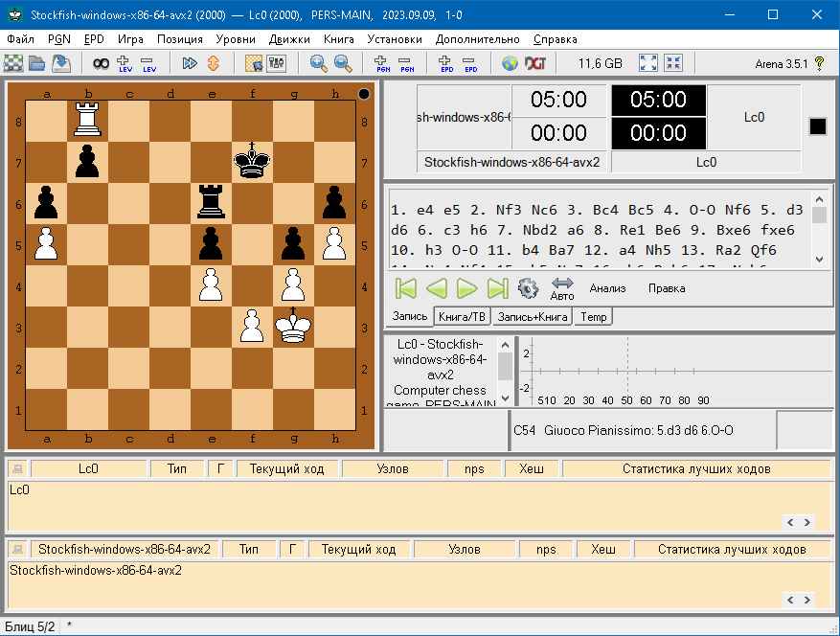Click the computer icon beside the Stockfish engine header
Screen dimensions: 840x636
pyautogui.click(x=17, y=549)
